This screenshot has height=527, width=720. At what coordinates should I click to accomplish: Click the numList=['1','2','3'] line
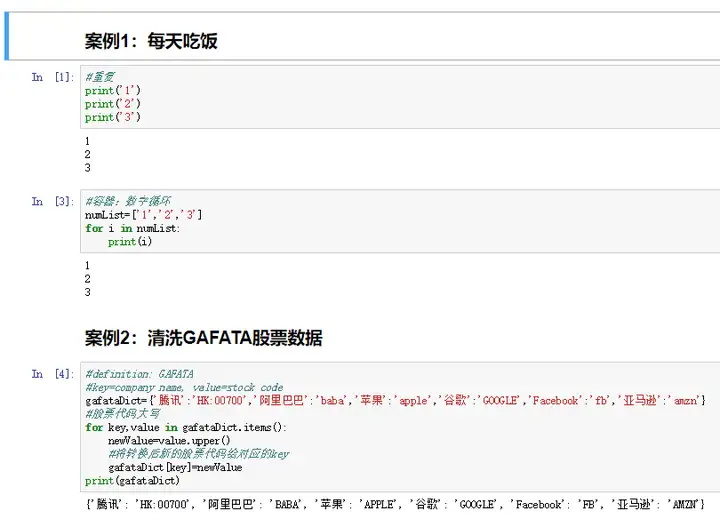(x=143, y=215)
